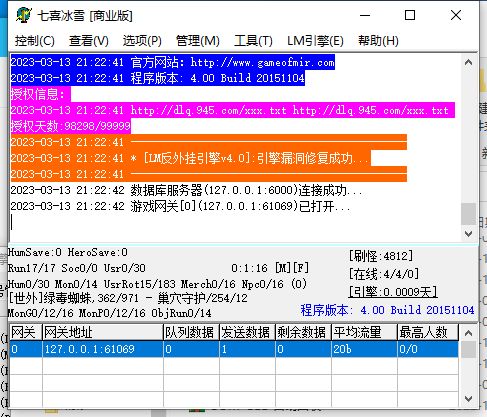Click the [在线:4/4/0] status label
The width and height of the screenshot is (487, 417).
point(384,274)
